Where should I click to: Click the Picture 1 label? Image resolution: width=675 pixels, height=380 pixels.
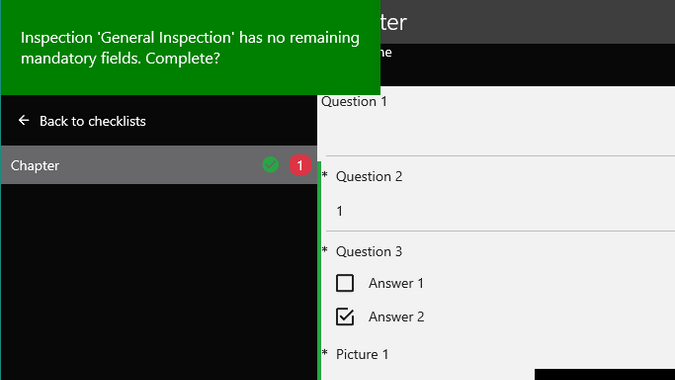[x=362, y=354]
